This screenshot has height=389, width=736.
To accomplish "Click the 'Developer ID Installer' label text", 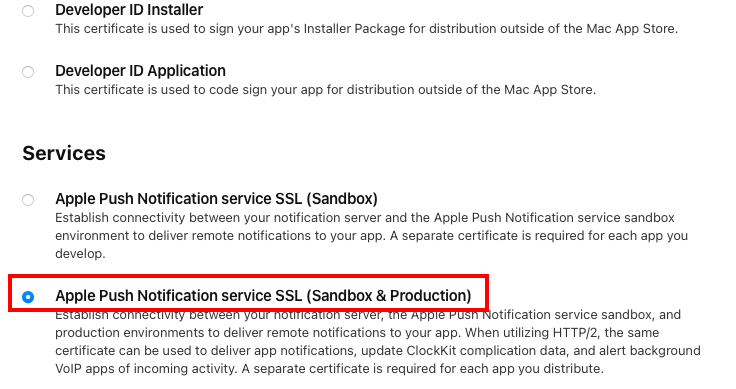I will (129, 9).
